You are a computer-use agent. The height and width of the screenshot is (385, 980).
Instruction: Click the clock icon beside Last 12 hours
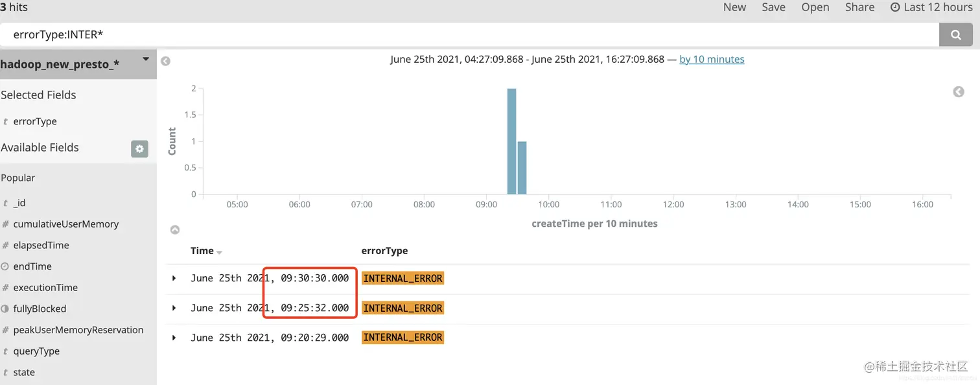(895, 7)
